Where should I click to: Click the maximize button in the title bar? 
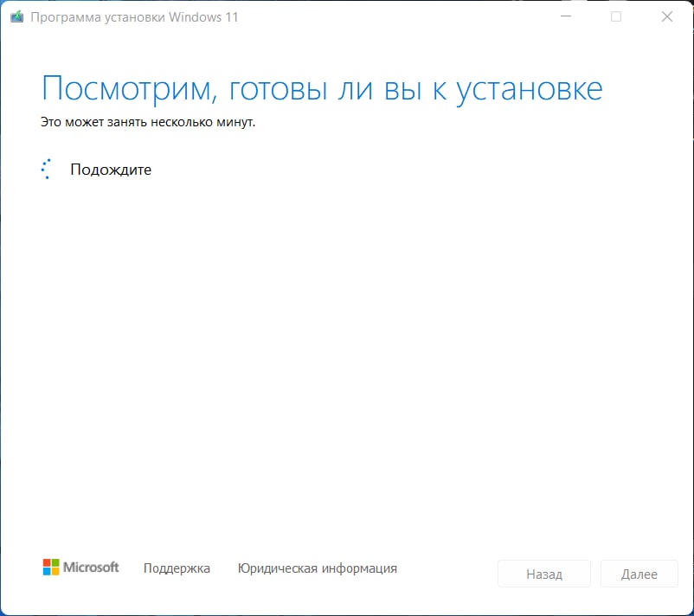(x=616, y=16)
